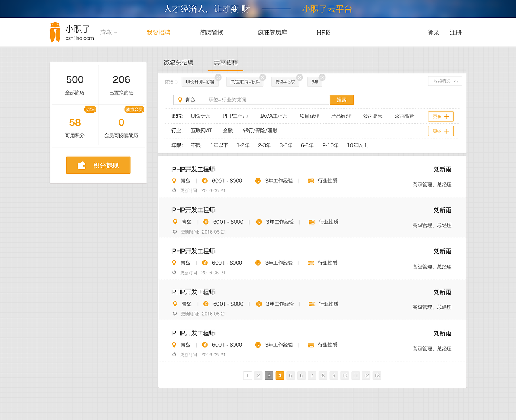This screenshot has height=420, width=516.
Task: Open 疯狂简历库 in the navigation
Action: [273, 33]
